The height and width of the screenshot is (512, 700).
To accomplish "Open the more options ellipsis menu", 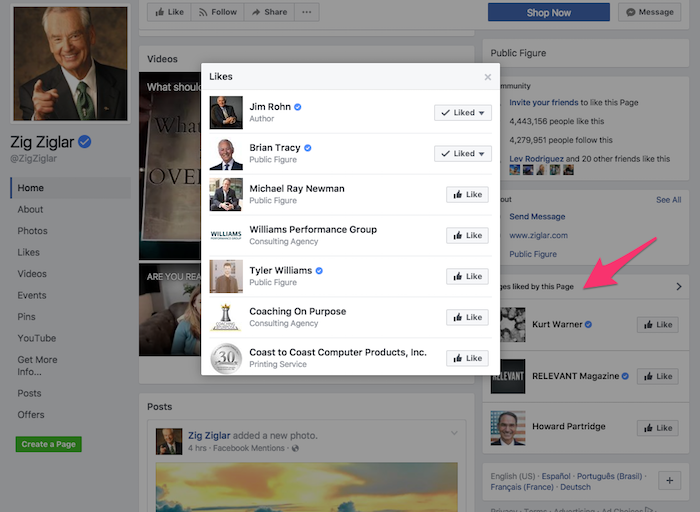I will click(x=307, y=12).
